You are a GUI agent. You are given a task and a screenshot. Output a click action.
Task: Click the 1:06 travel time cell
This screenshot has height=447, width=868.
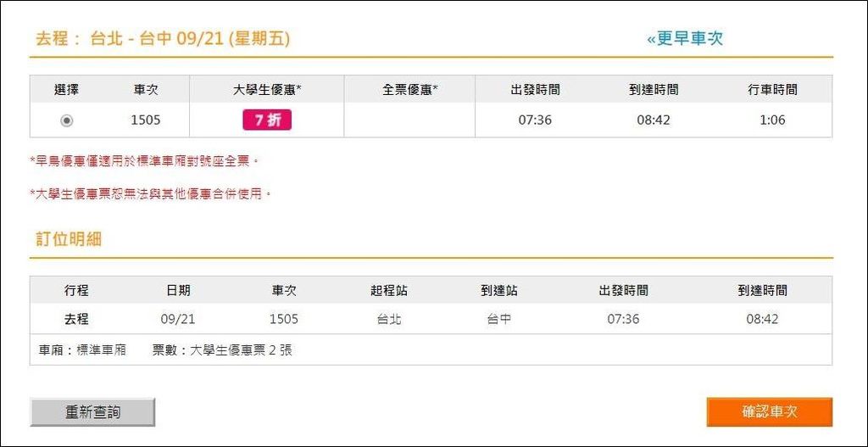[773, 120]
